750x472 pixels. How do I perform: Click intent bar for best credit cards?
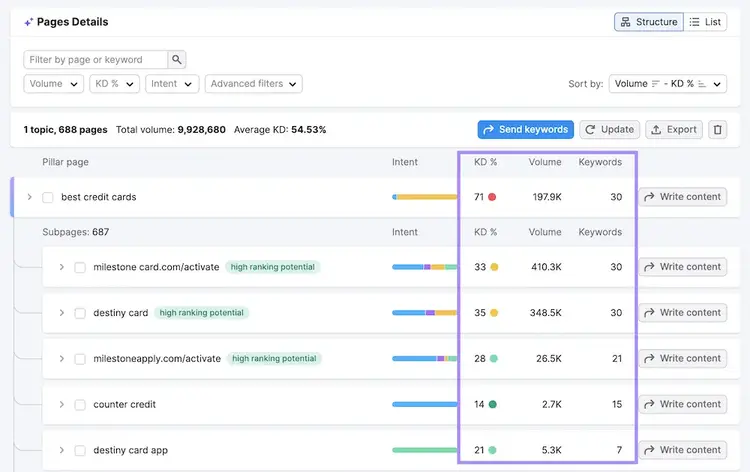click(425, 197)
